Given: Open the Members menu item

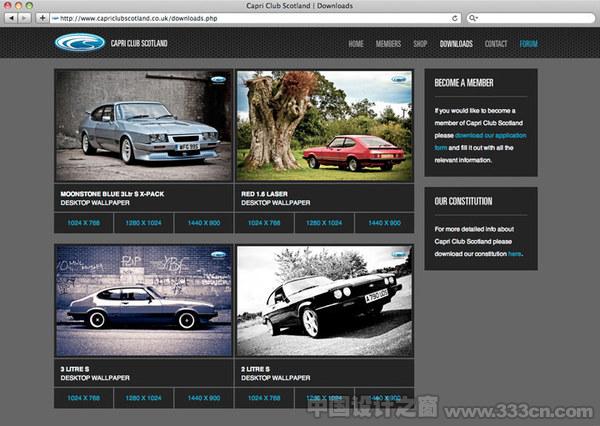Looking at the screenshot, I should coord(388,44).
